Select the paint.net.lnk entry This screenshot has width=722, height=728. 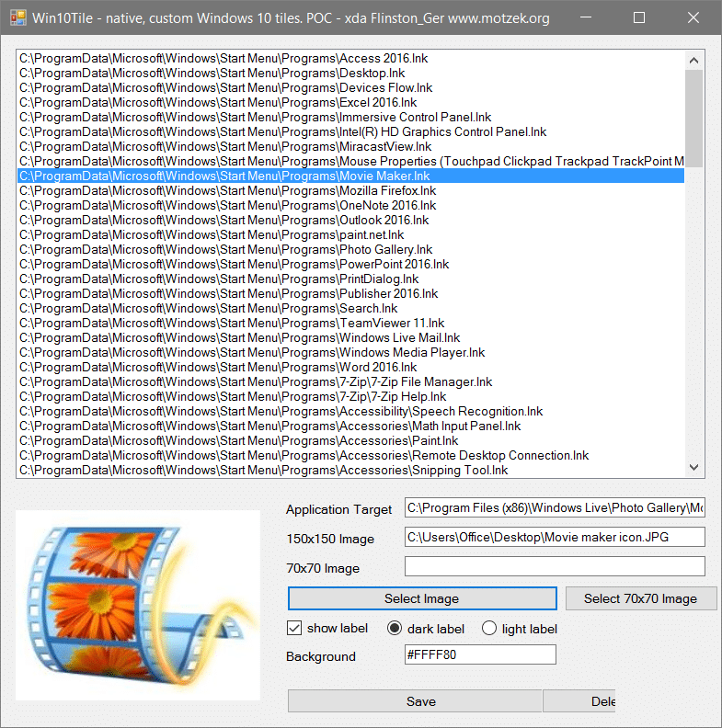pyautogui.click(x=350, y=234)
